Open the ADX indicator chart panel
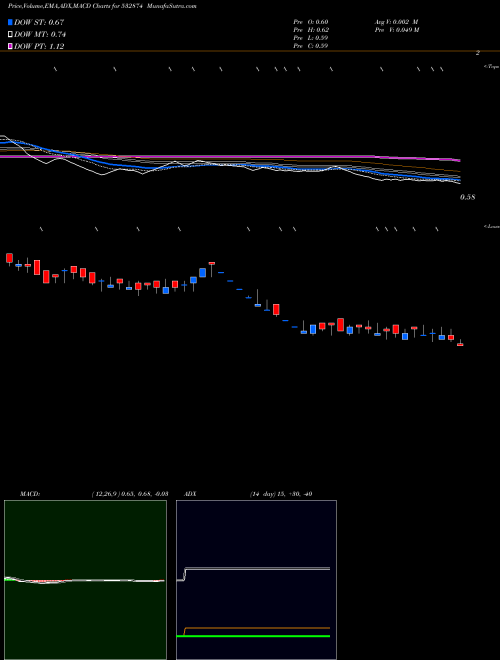Screen dimensions: 500x660 [256, 580]
